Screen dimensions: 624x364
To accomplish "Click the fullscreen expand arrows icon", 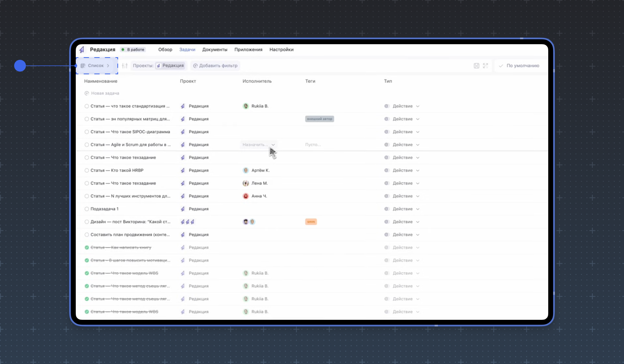I will pyautogui.click(x=485, y=66).
